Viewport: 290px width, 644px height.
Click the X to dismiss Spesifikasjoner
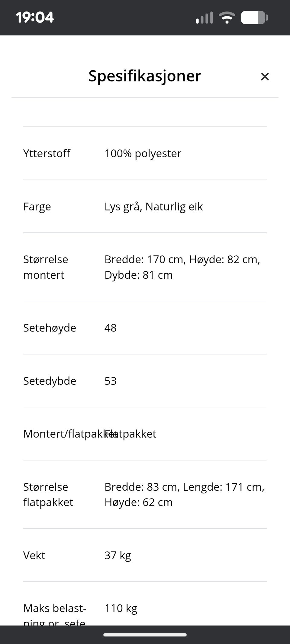tap(265, 77)
